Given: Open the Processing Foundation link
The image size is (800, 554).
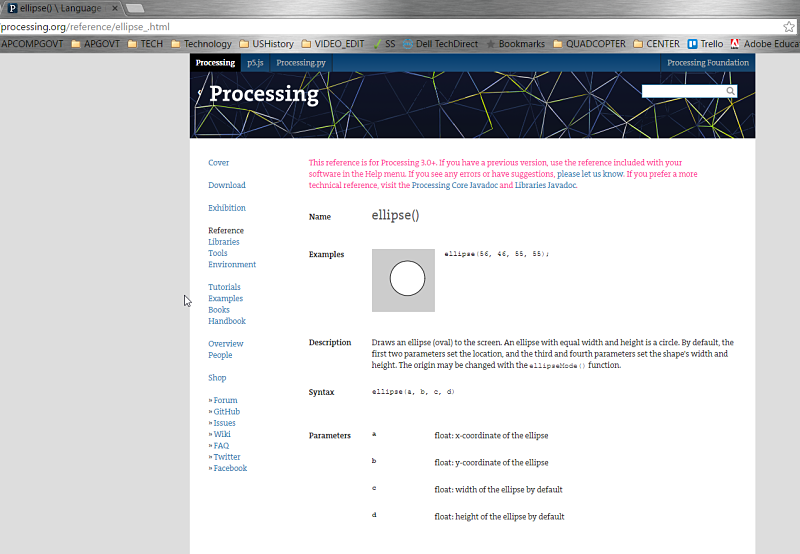Looking at the screenshot, I should [708, 63].
